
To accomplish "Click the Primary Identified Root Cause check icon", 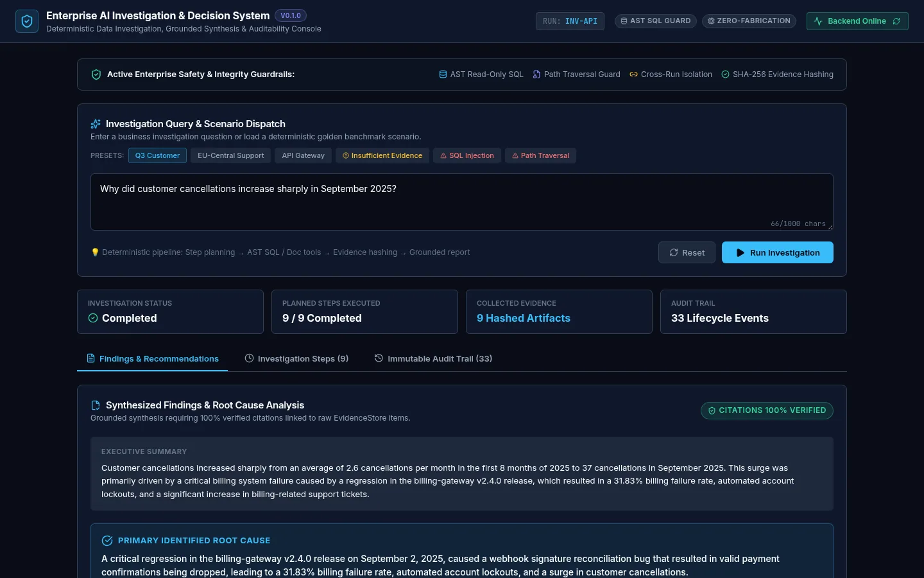I will [x=107, y=541].
